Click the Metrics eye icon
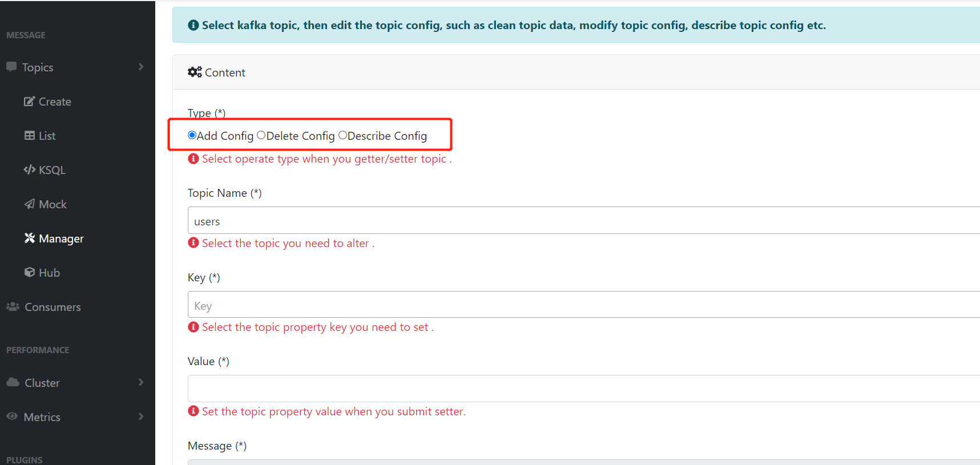 click(x=12, y=417)
